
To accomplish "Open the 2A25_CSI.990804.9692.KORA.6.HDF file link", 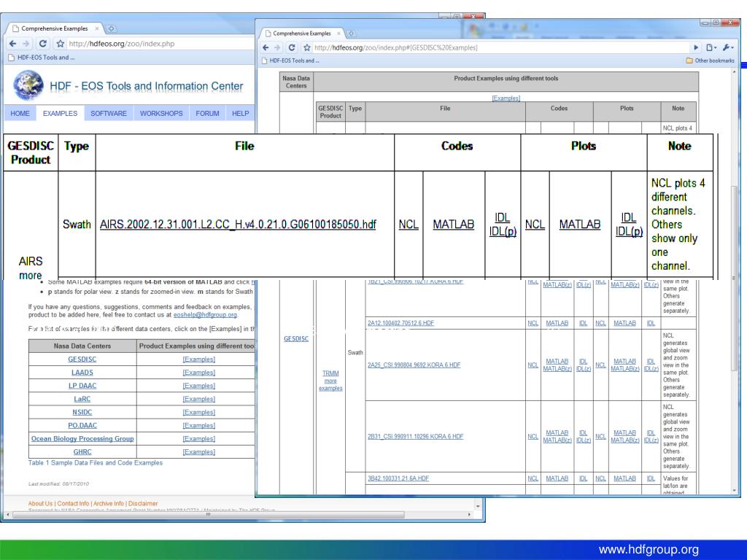I will click(414, 365).
